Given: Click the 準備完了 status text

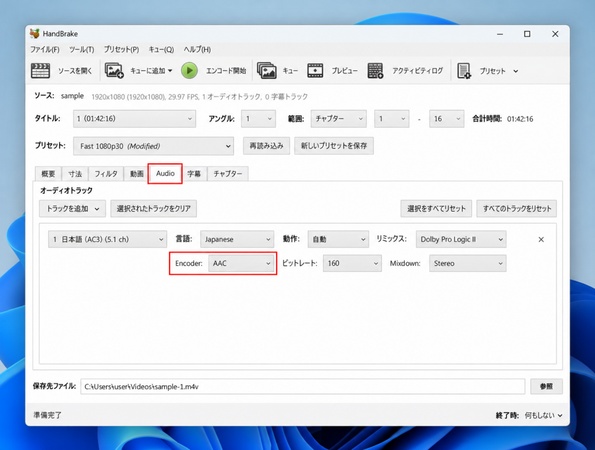Looking at the screenshot, I should pos(47,415).
